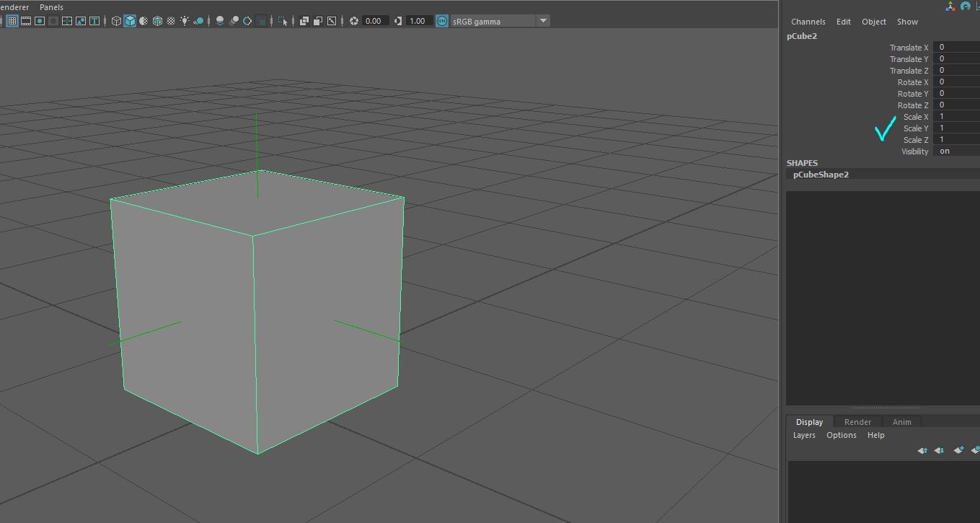The height and width of the screenshot is (523, 980).
Task: Click the move layer down icon
Action: (x=940, y=450)
